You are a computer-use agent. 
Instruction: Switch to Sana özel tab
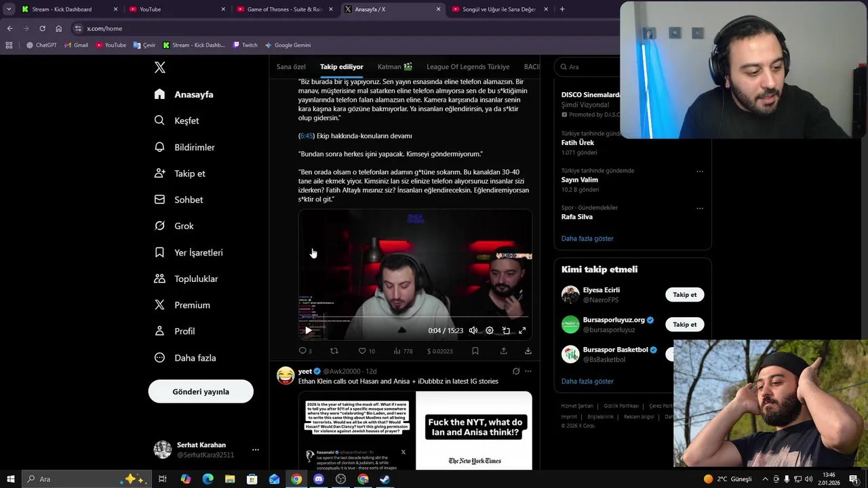pos(291,66)
